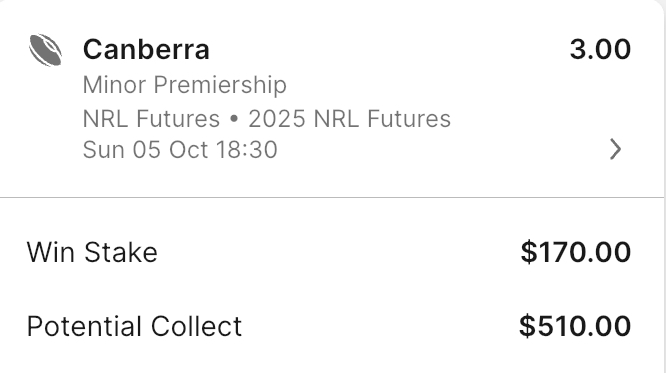The height and width of the screenshot is (373, 666).
Task: Click the bullet separator between NRL Futures labels
Action: (x=234, y=119)
